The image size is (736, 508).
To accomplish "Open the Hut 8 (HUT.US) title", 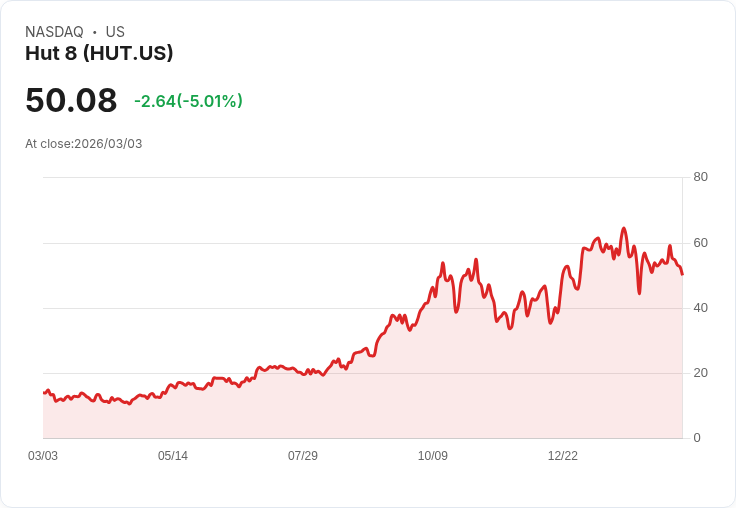I will pyautogui.click(x=99, y=53).
